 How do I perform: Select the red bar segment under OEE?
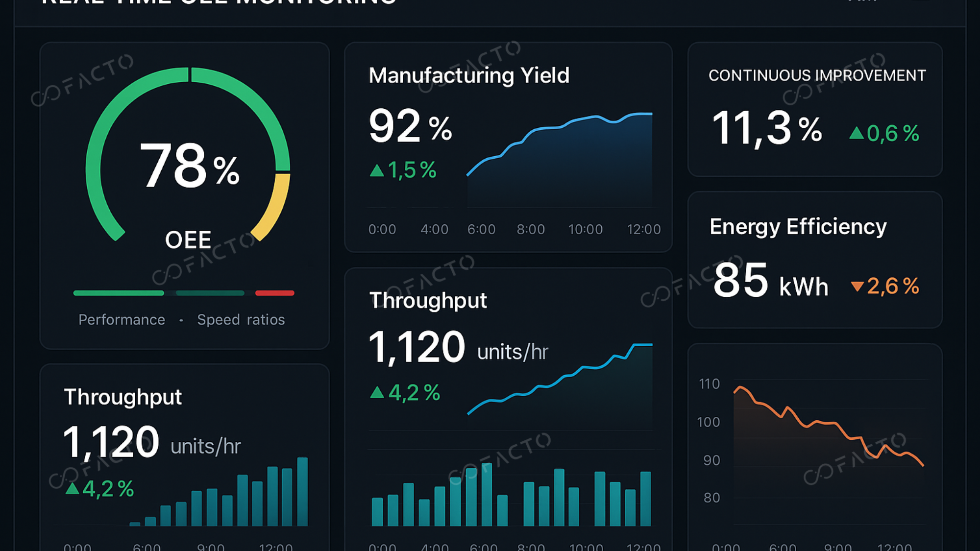(274, 293)
